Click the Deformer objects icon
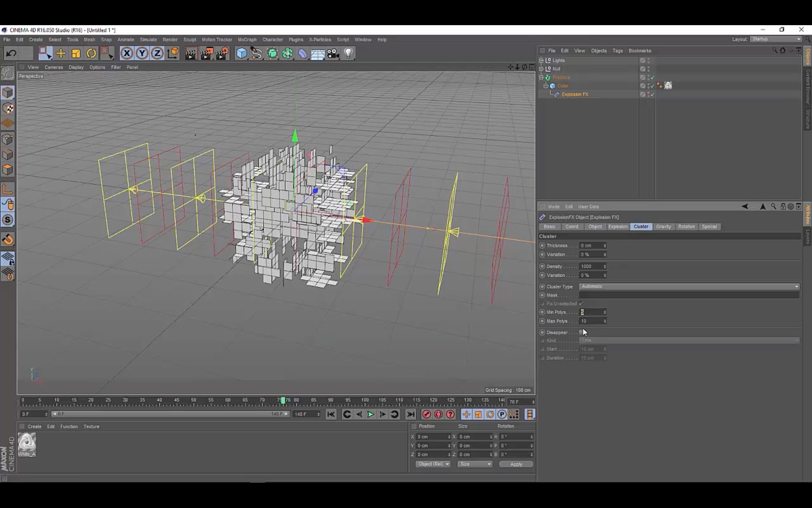 coord(303,53)
